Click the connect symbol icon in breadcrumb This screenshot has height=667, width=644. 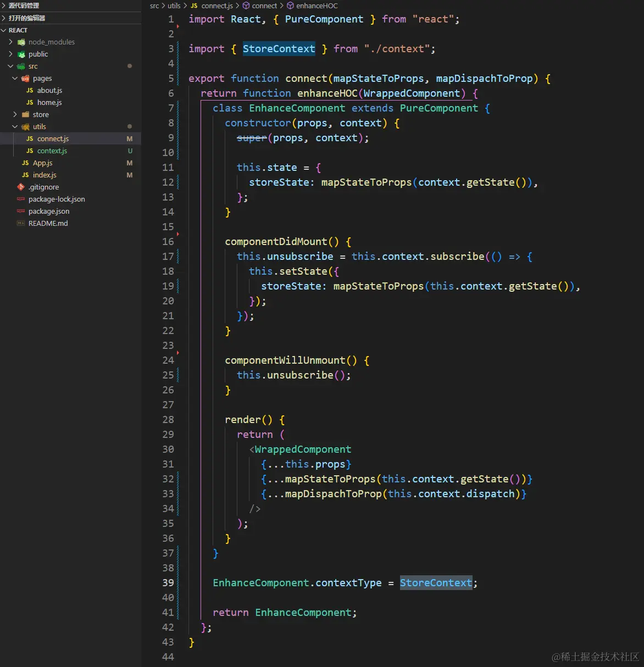tap(246, 5)
